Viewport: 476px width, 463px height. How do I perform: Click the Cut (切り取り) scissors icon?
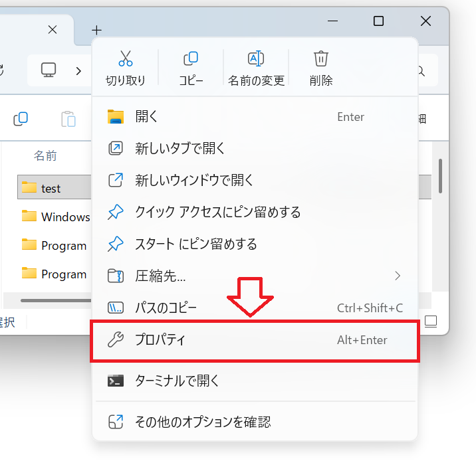126,58
